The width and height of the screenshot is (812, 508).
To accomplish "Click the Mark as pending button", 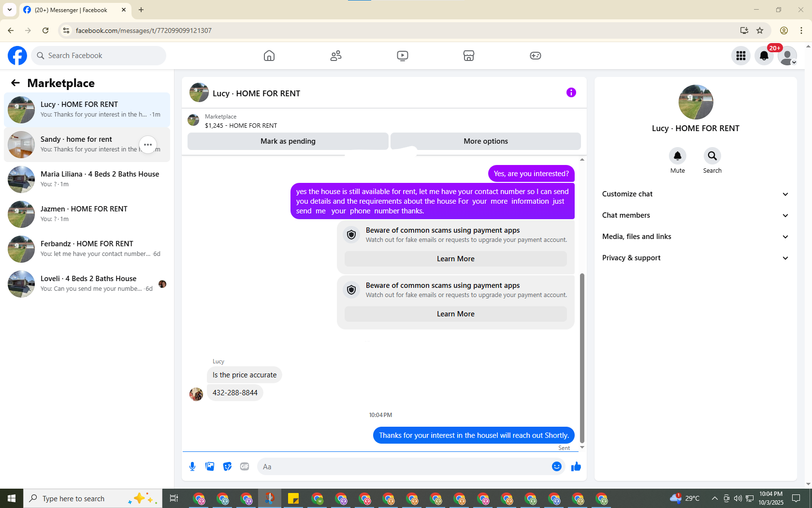I will click(x=288, y=141).
